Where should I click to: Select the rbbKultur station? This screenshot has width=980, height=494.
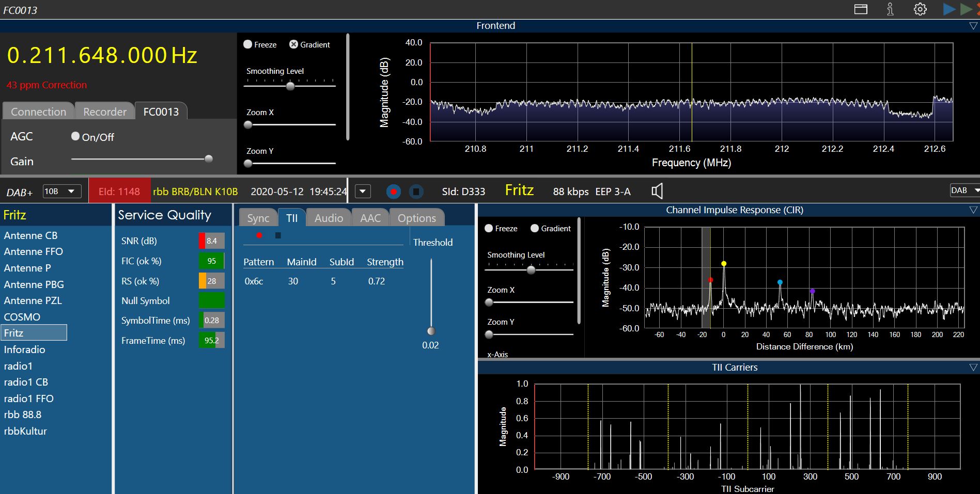pyautogui.click(x=25, y=431)
